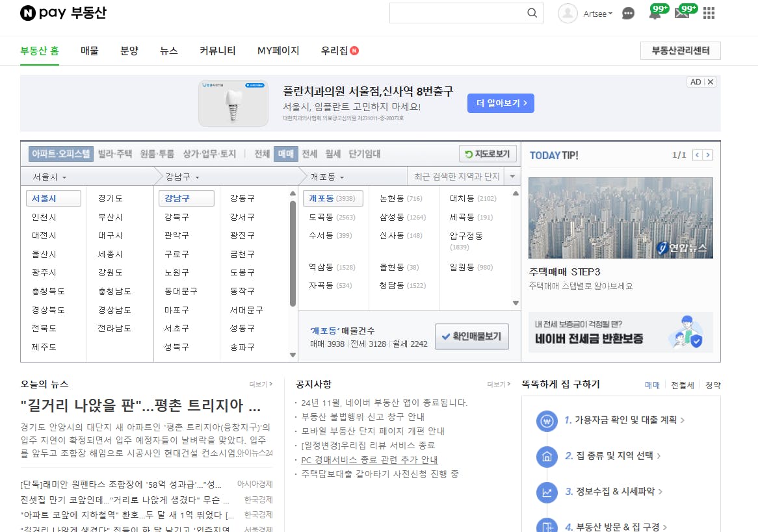The width and height of the screenshot is (758, 532).
Task: Open the user profile avatar
Action: [568, 14]
